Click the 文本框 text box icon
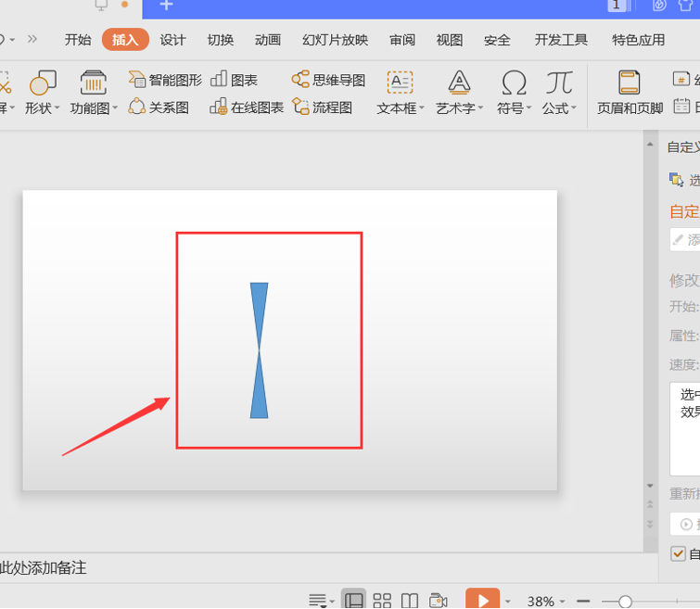 pyautogui.click(x=400, y=82)
